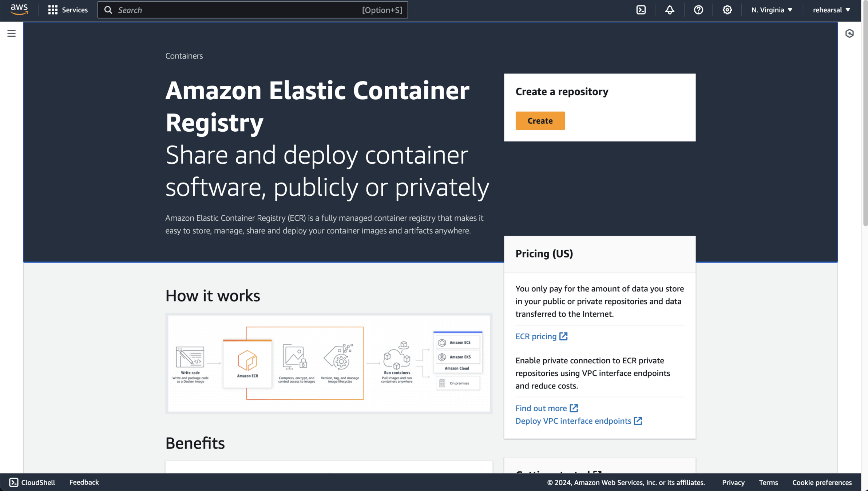Screen dimensions: 868x491
Task: Click the AWS logo home icon
Action: [x=19, y=9]
